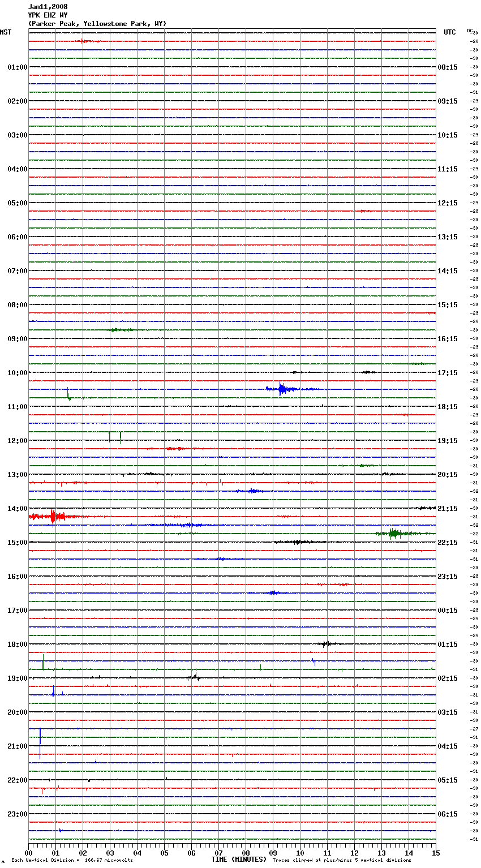
Task: Click the black event on the 19:00 trace
Action: point(194,677)
